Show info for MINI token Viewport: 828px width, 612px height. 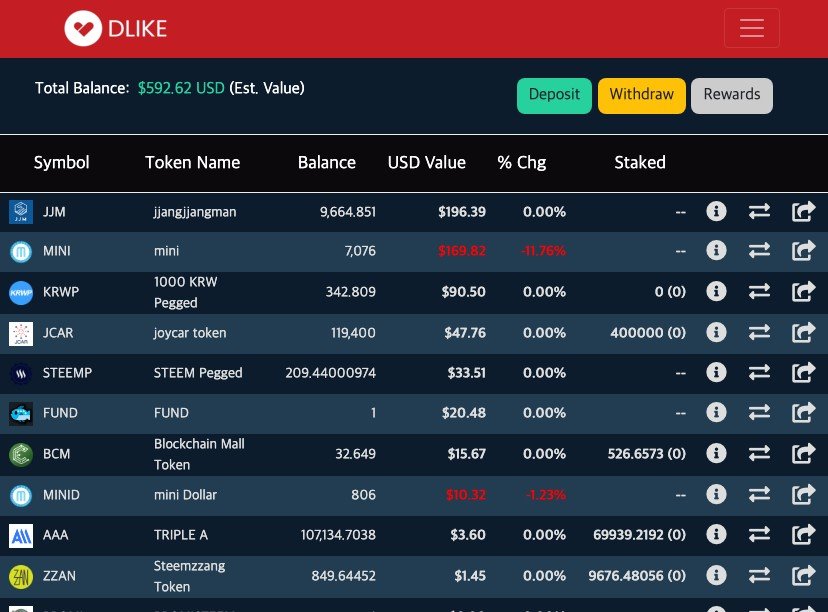[x=716, y=250]
